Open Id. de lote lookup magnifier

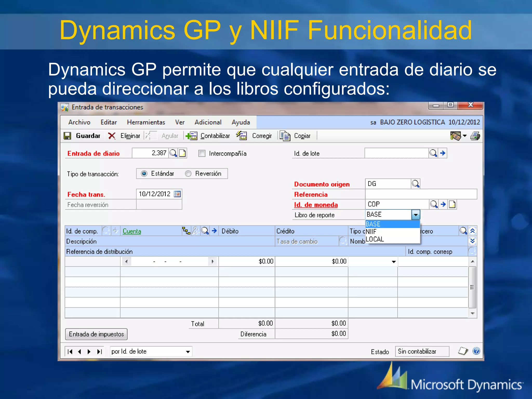[x=433, y=153]
